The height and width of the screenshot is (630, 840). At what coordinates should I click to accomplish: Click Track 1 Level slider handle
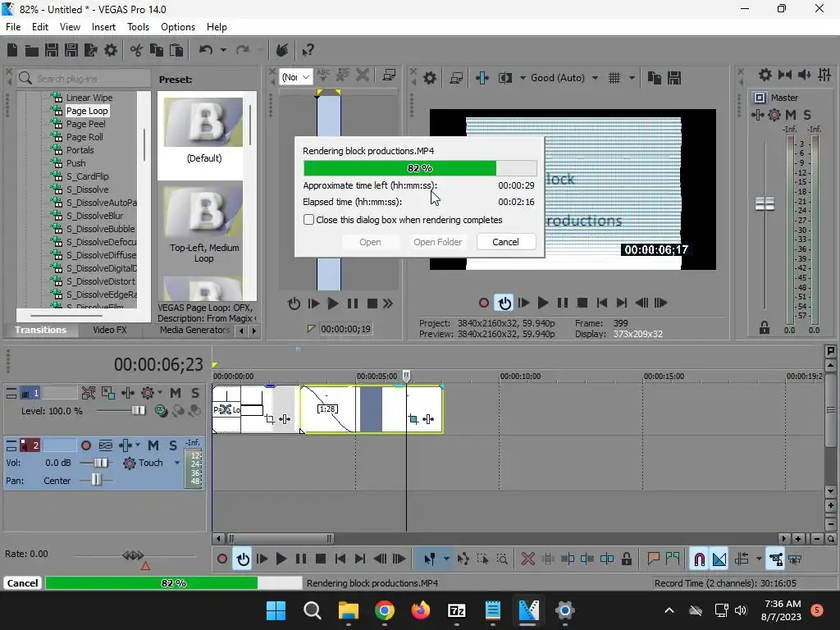pyautogui.click(x=138, y=411)
